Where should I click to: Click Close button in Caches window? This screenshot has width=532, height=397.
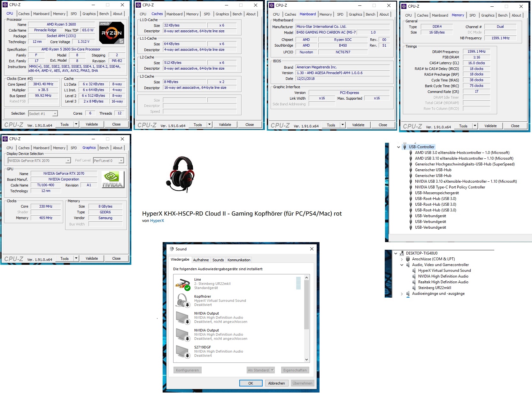pyautogui.click(x=250, y=125)
